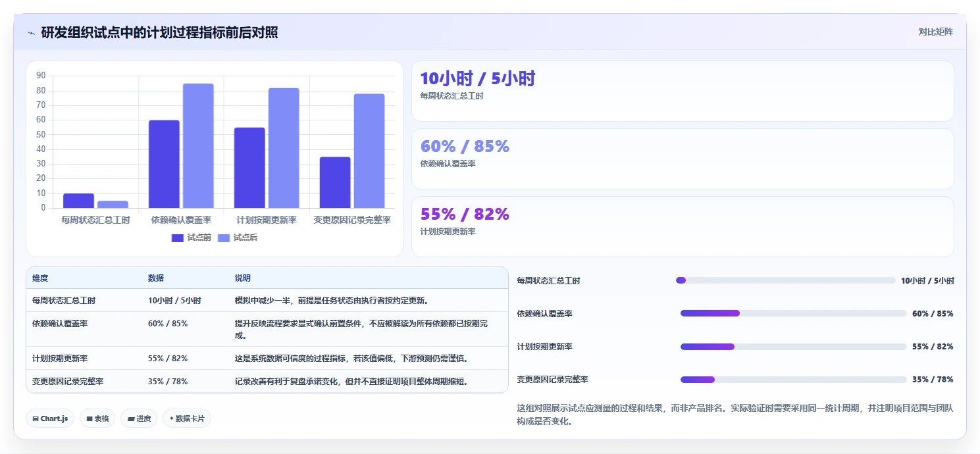
Task: Select the 55% / 82% metric card
Action: [x=683, y=227]
